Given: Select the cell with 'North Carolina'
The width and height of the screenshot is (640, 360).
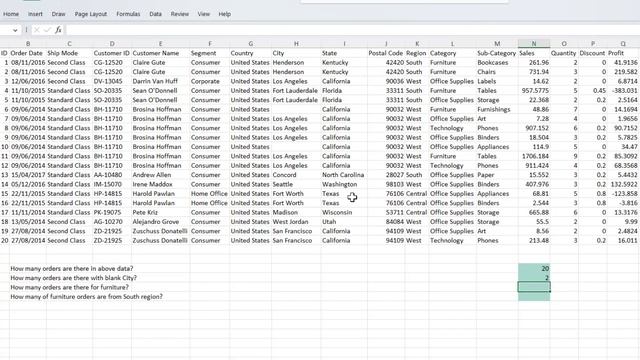Looking at the screenshot, I should click(x=343, y=175).
